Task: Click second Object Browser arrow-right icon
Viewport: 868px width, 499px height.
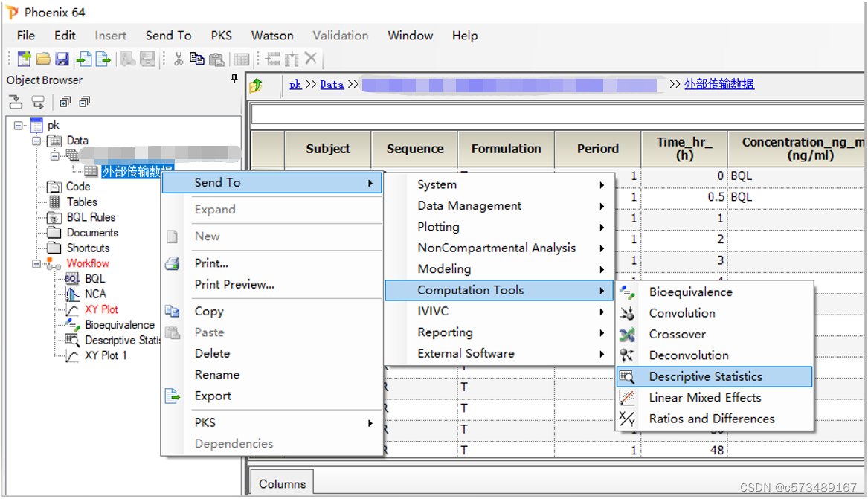Action: pyautogui.click(x=38, y=102)
